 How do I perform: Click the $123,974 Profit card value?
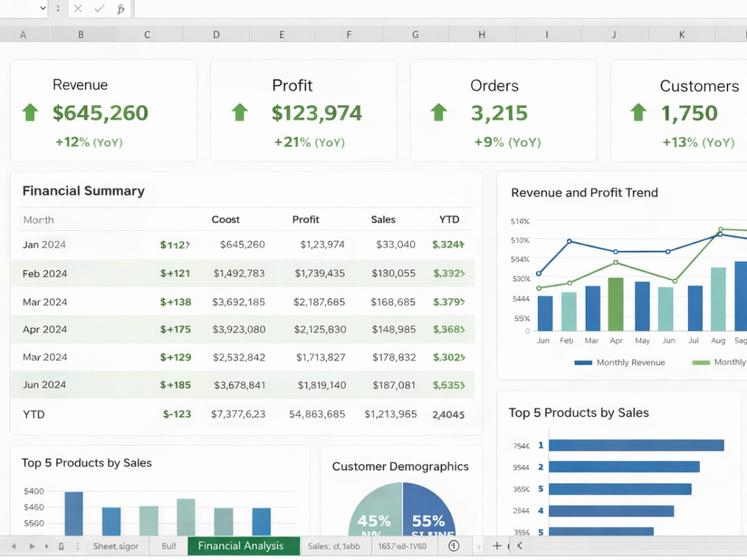point(317,113)
